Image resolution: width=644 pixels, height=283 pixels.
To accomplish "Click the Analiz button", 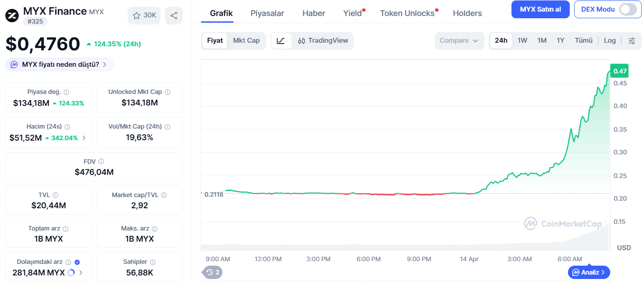I will tap(589, 272).
